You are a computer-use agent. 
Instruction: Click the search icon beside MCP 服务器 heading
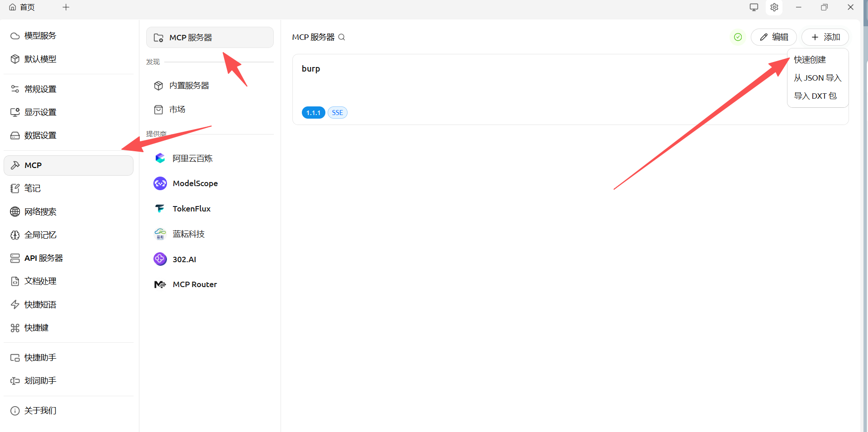(342, 37)
